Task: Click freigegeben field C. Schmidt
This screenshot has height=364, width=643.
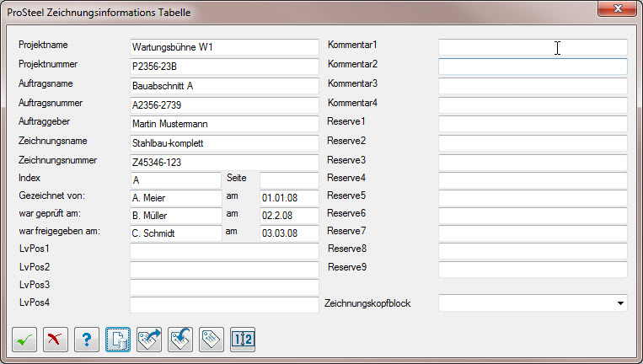Action: (x=176, y=233)
